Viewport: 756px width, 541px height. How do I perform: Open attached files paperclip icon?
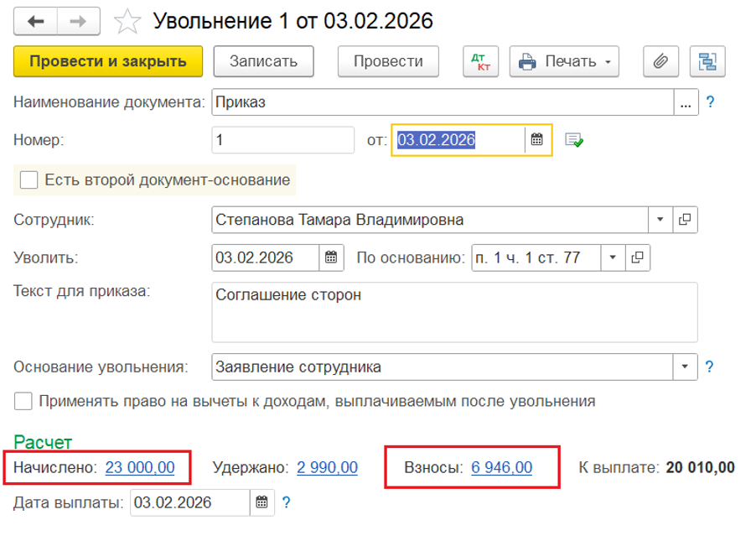(x=660, y=61)
